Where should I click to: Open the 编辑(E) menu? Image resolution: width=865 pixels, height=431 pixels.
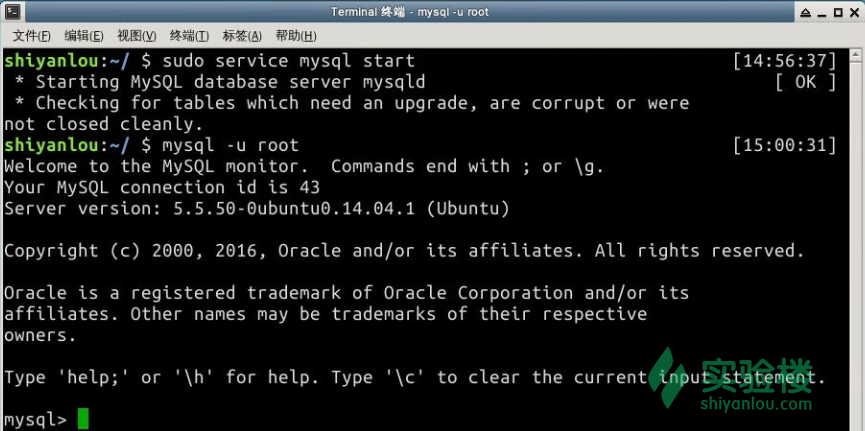[84, 36]
